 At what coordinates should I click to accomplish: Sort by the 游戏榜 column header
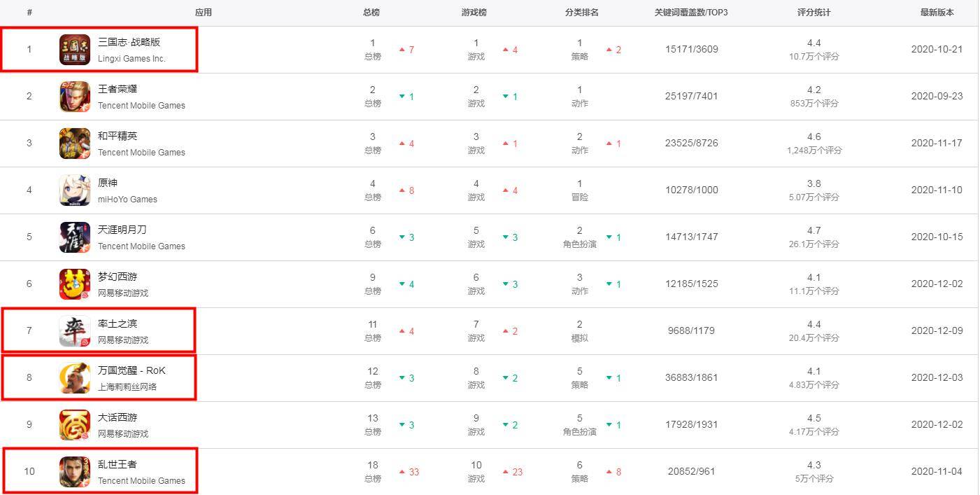(x=474, y=13)
